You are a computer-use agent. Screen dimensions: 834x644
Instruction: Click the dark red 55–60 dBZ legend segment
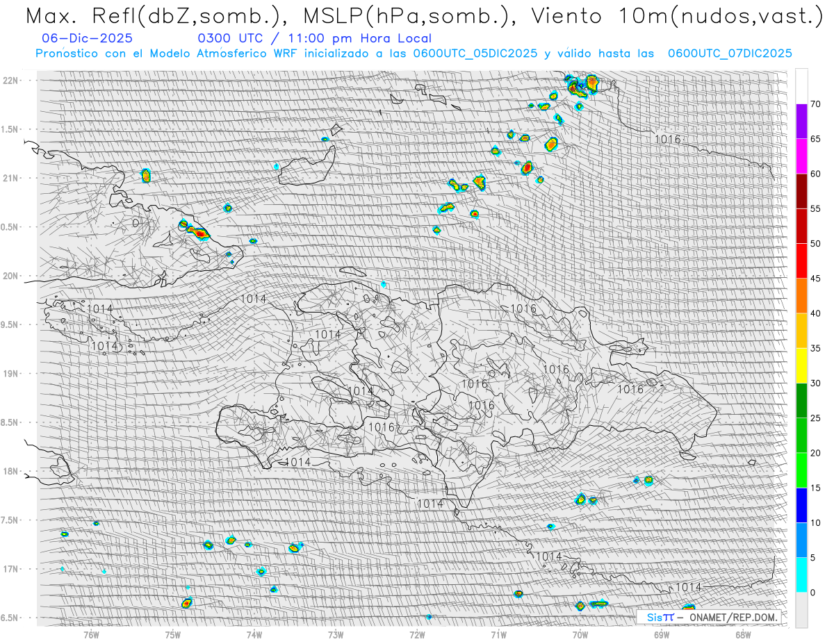click(x=801, y=191)
